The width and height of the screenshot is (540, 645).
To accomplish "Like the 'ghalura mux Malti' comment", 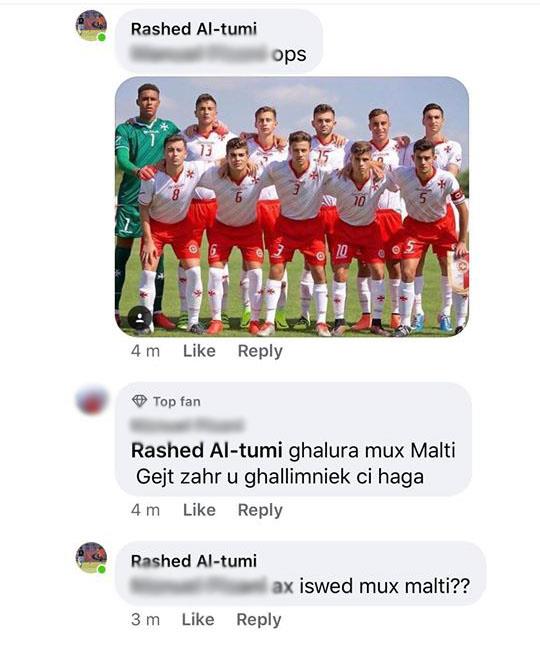I will pos(199,510).
